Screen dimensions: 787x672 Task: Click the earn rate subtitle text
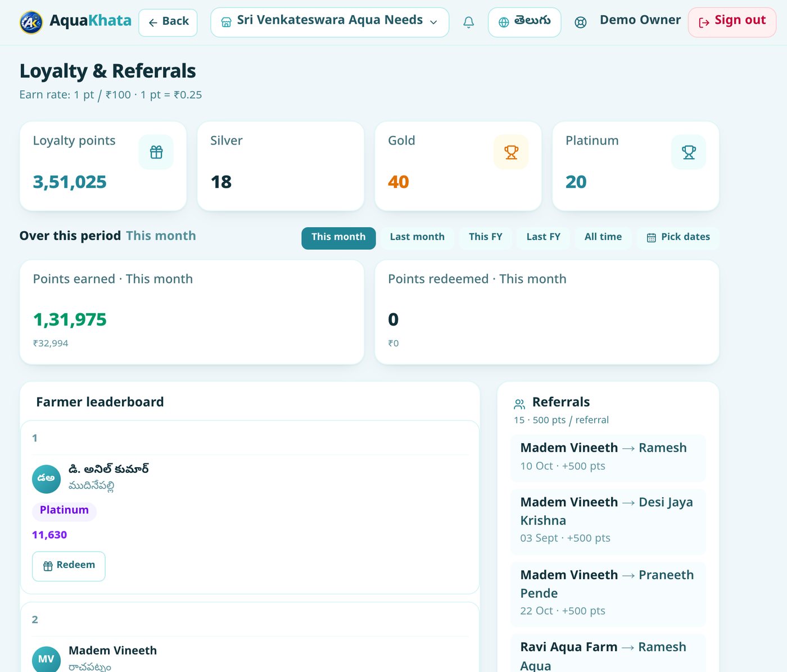click(111, 95)
